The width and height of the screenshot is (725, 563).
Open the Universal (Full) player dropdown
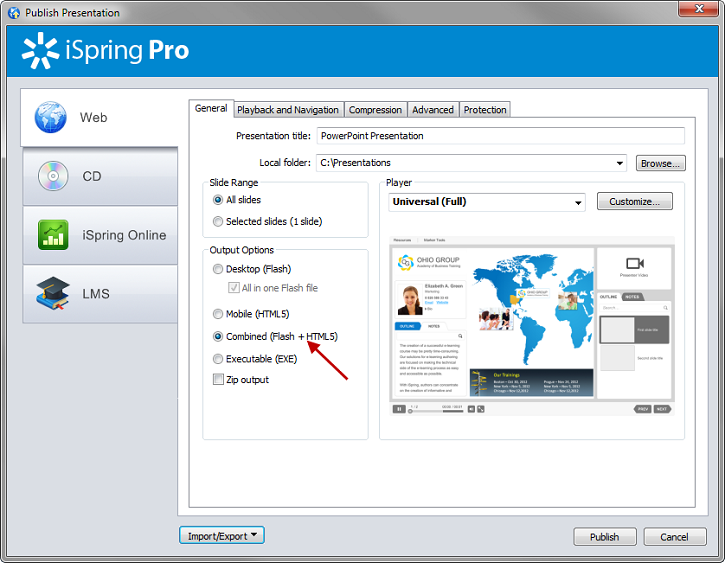[487, 202]
